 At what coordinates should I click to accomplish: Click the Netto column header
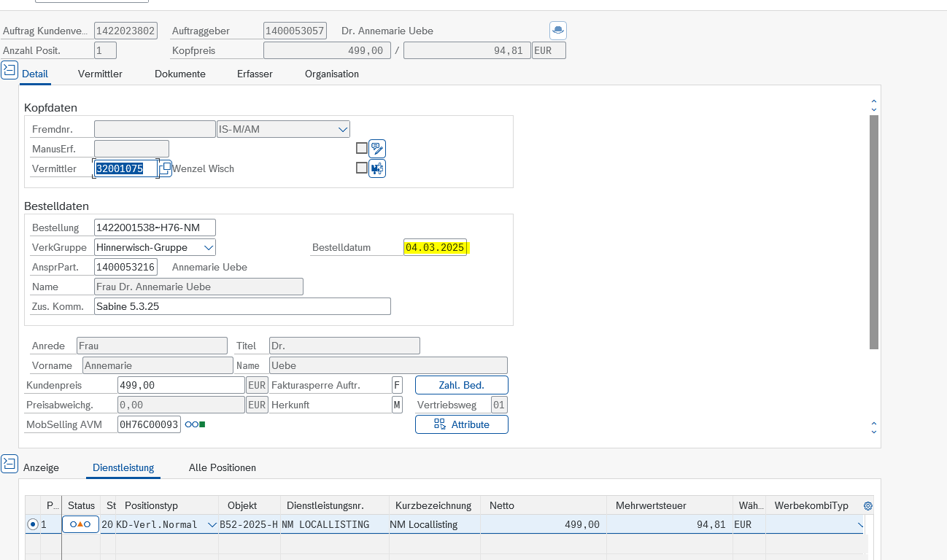543,505
